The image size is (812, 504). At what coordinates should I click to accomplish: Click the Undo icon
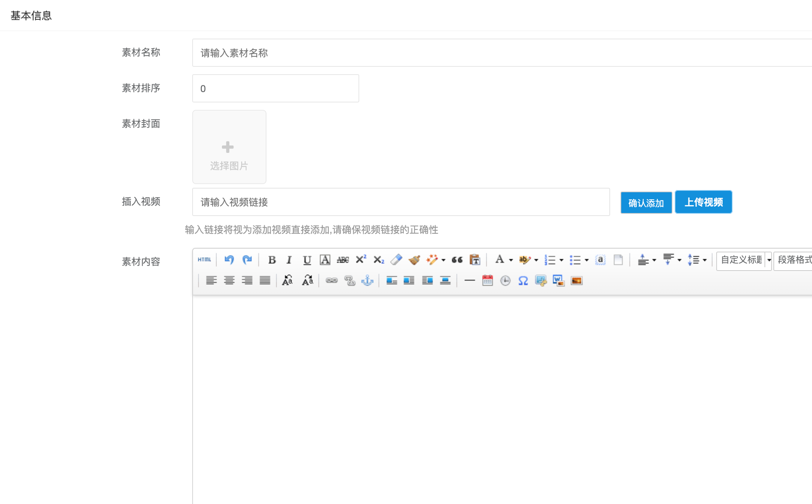[229, 260]
